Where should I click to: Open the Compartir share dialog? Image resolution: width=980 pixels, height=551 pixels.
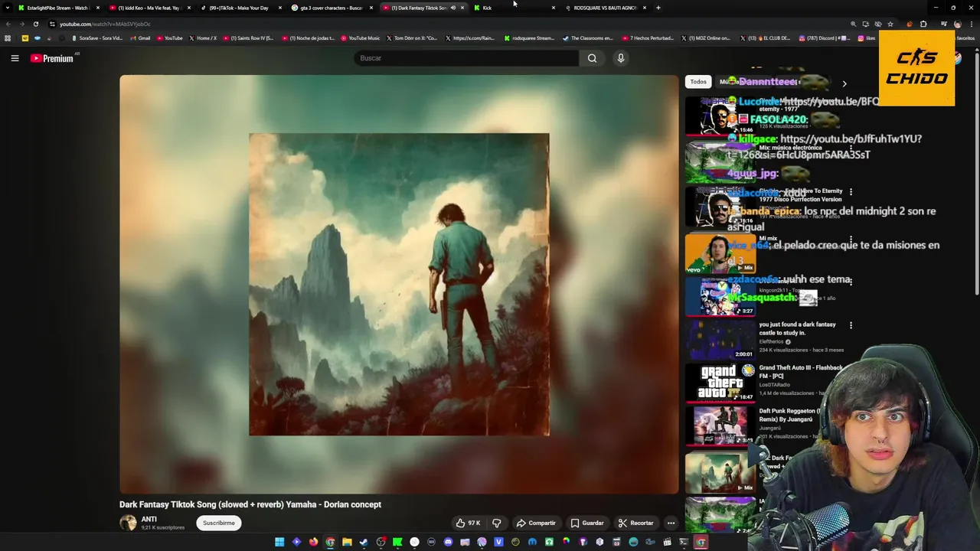536,523
